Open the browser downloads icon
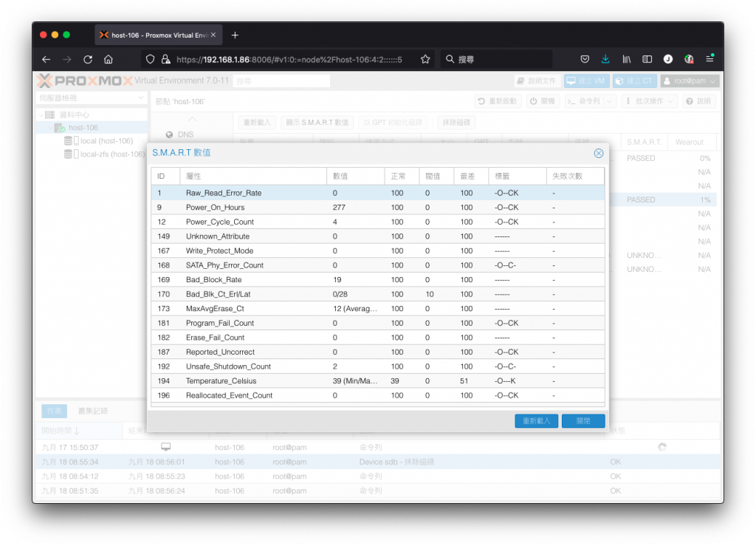Viewport: 756px width, 546px height. click(x=605, y=59)
